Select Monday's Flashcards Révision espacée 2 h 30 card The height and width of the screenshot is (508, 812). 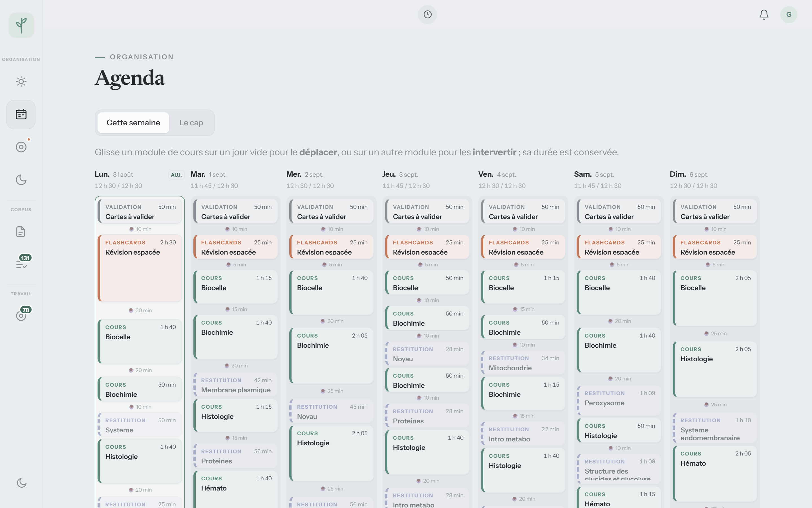pyautogui.click(x=140, y=268)
